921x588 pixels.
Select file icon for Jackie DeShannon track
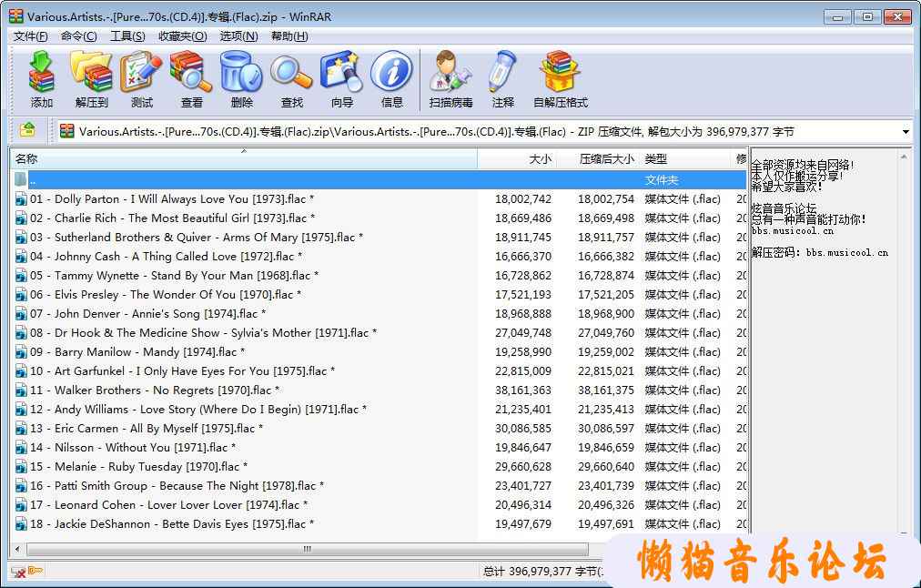point(21,524)
